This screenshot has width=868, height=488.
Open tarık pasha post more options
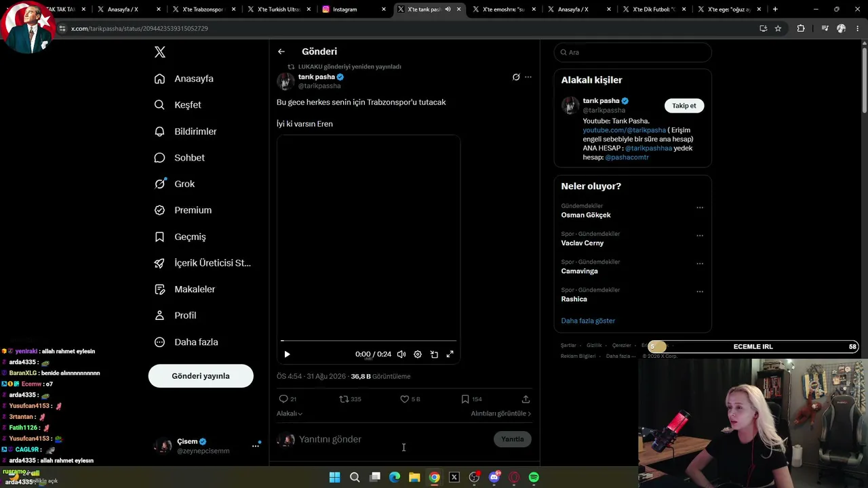(x=528, y=77)
